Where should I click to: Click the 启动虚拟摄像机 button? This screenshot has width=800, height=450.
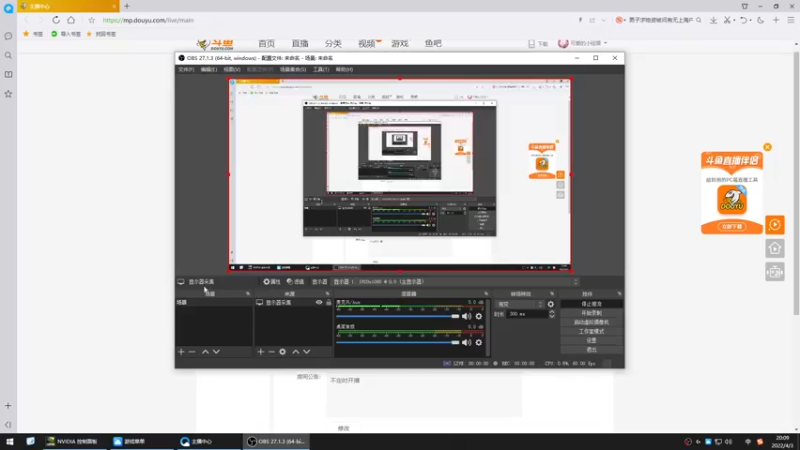(x=591, y=322)
